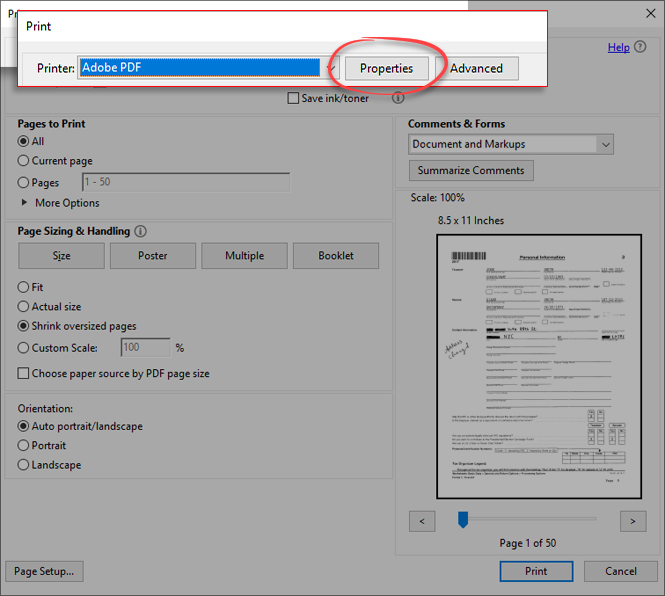665x596 pixels.
Task: Switch to Poster sizing mode
Action: point(153,256)
